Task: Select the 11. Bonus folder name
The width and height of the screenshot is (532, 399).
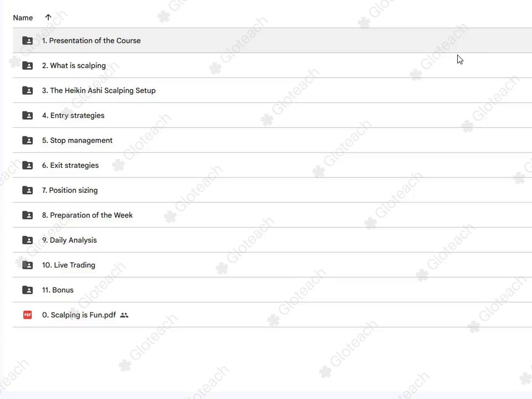Action: click(58, 290)
